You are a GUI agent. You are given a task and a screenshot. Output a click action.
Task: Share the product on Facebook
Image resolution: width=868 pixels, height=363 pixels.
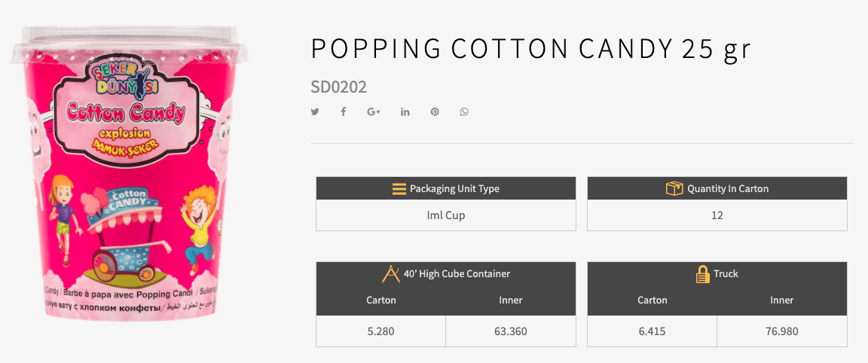click(x=344, y=111)
